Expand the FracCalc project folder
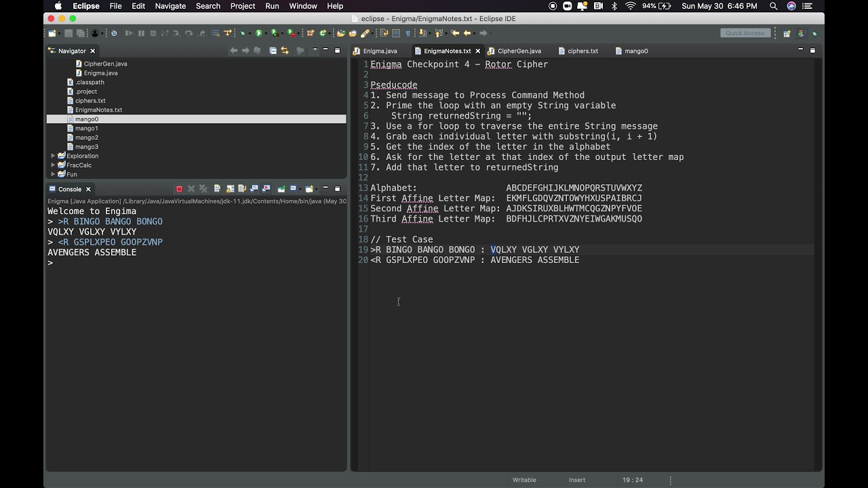868x488 pixels. 53,165
